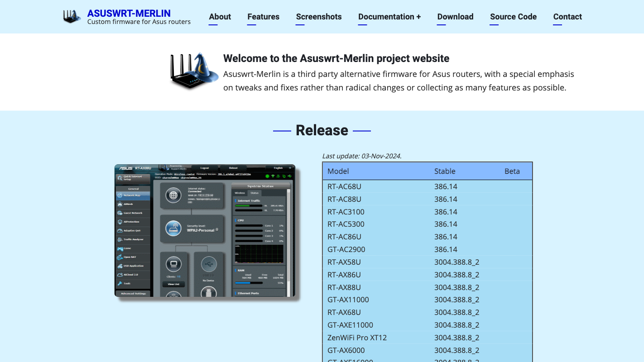Select the RT-AC68U model row

click(x=428, y=186)
